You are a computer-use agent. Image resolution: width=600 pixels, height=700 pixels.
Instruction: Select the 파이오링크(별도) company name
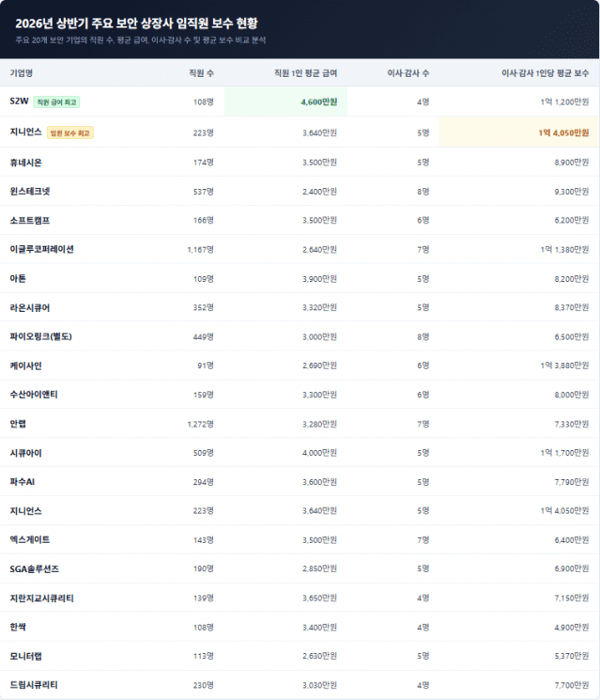click(x=41, y=336)
